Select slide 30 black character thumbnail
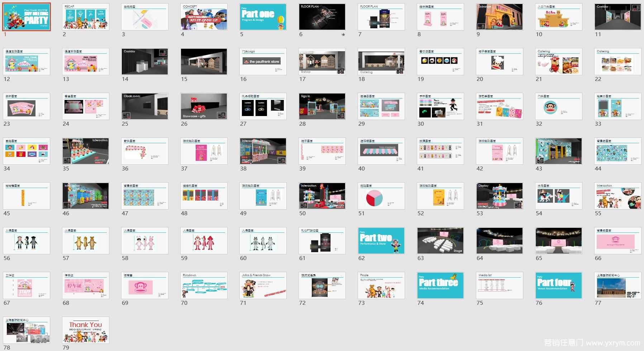Image resolution: width=644 pixels, height=351 pixels. click(440, 106)
